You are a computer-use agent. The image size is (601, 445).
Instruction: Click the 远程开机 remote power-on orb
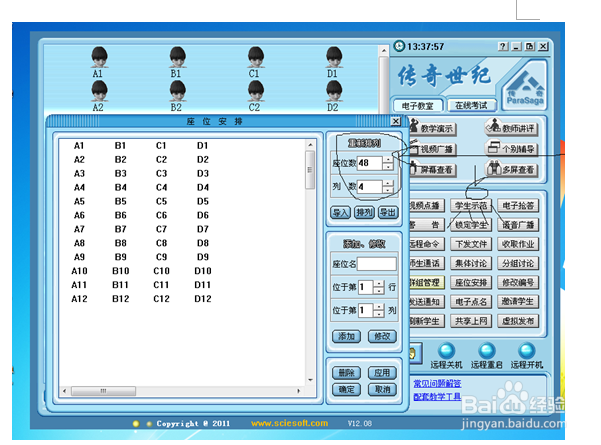tap(526, 350)
